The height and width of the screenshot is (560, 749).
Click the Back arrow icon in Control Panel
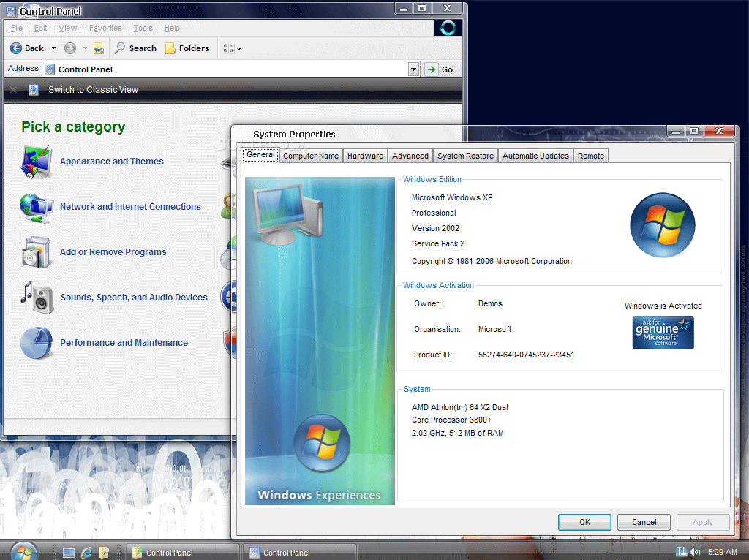pyautogui.click(x=16, y=48)
